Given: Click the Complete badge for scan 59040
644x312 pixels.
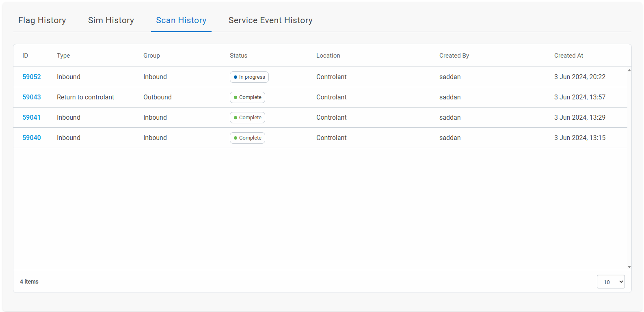Looking at the screenshot, I should click(x=247, y=138).
